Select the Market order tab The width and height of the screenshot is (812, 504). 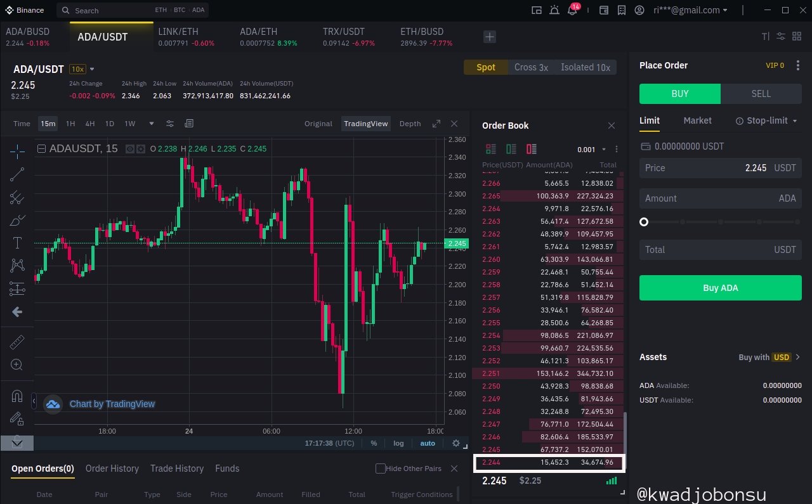pyautogui.click(x=697, y=120)
